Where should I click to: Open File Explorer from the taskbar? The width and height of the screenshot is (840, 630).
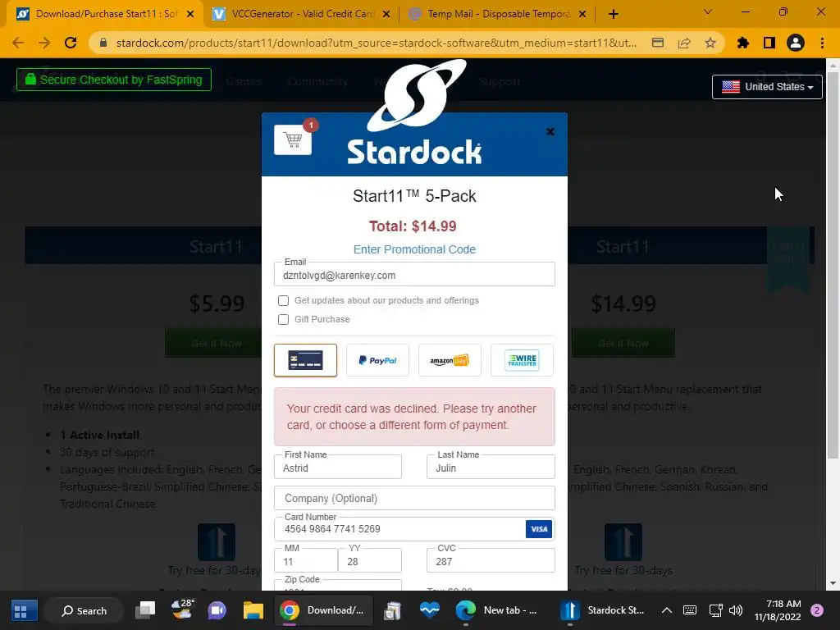point(253,610)
